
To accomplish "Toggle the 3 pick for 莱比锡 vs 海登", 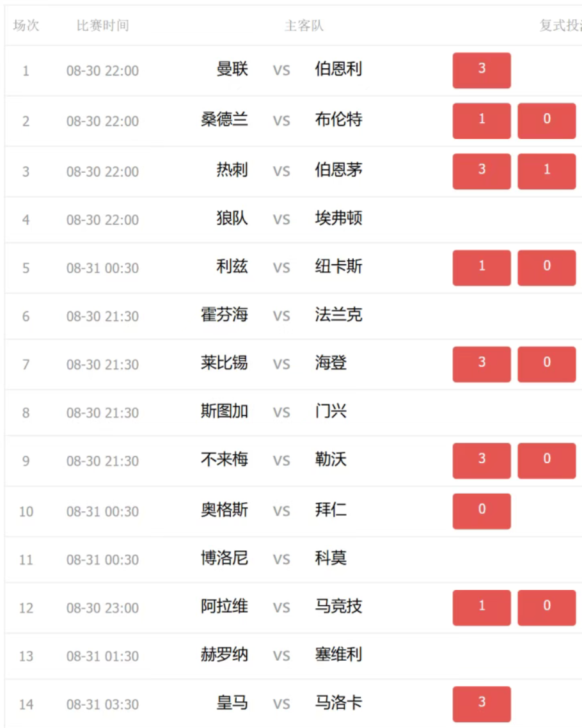I will pos(482,365).
